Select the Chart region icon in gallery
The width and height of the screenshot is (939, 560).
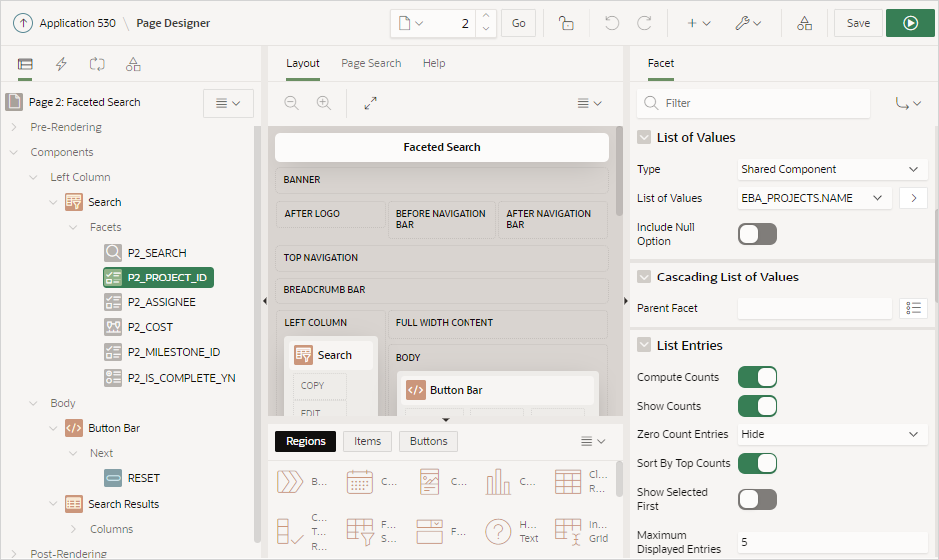pyautogui.click(x=498, y=481)
